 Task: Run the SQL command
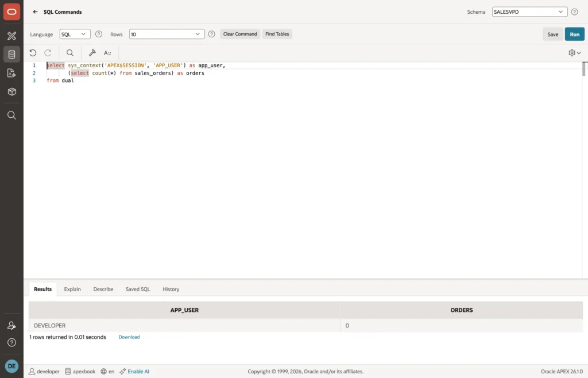[574, 34]
